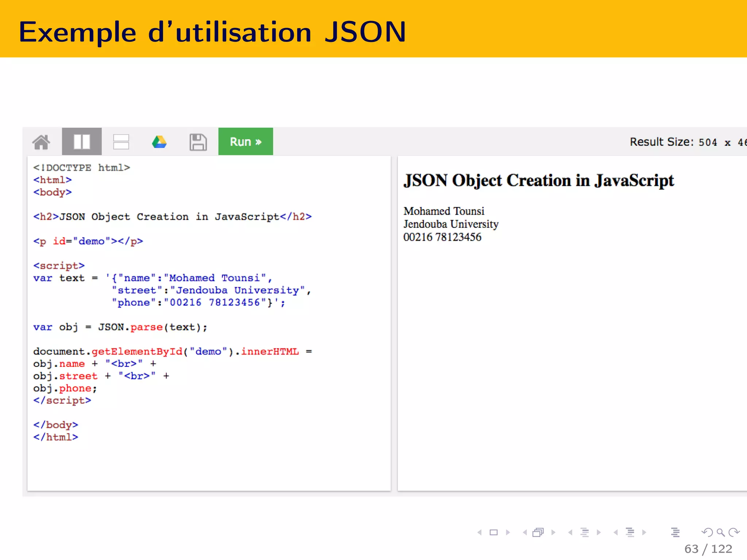Click the var text declaration line
The image size is (747, 560).
tap(153, 278)
